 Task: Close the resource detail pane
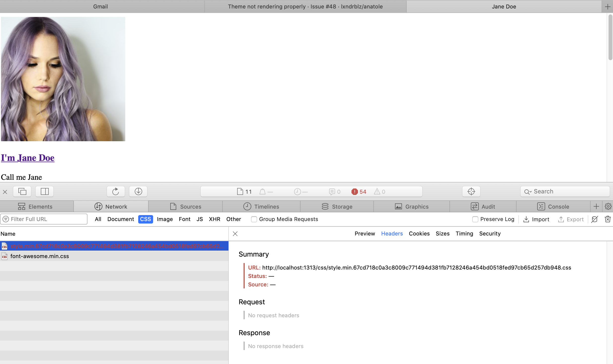tap(235, 234)
